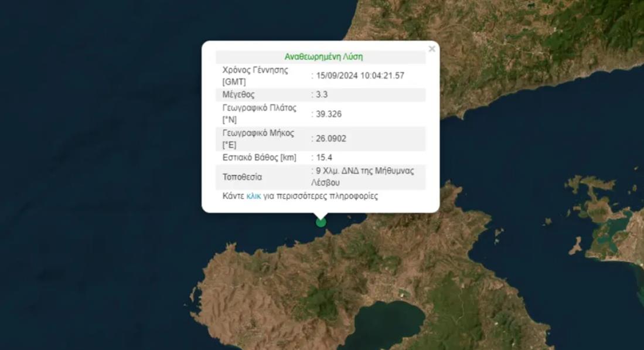Select the 'Αναθεωρημένη Λύση' popup heading

323,57
